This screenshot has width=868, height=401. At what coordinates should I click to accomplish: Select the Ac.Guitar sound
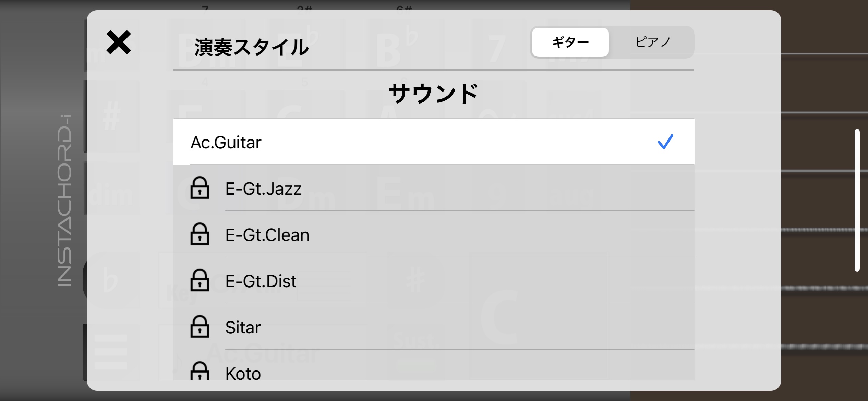click(434, 142)
